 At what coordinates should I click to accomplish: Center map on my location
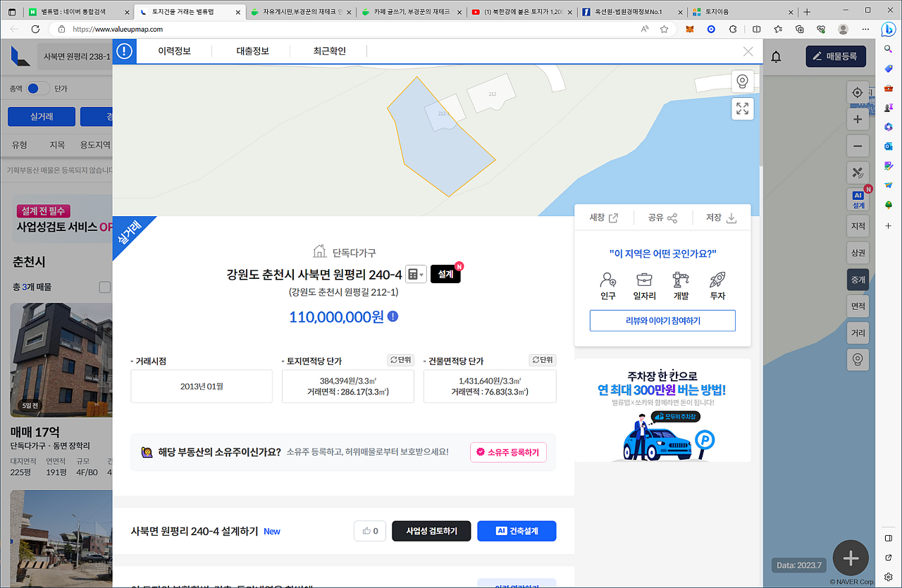tap(857, 93)
